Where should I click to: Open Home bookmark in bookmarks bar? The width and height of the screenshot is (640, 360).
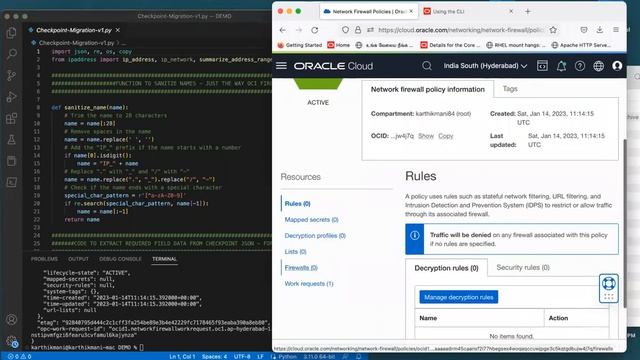339,45
